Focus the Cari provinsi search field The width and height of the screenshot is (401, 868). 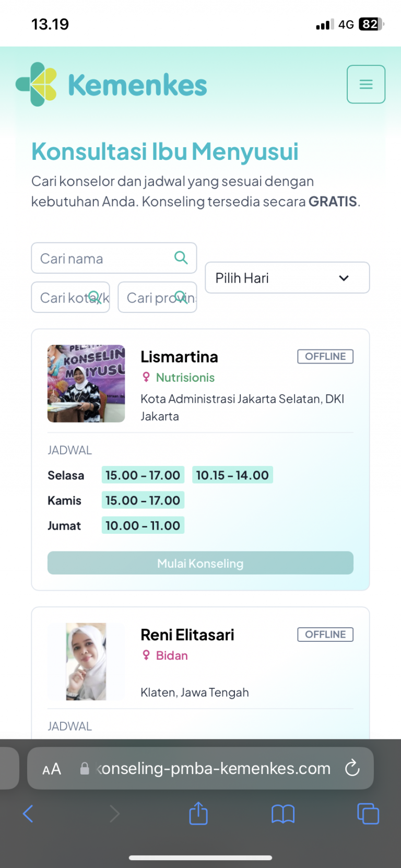click(x=157, y=297)
